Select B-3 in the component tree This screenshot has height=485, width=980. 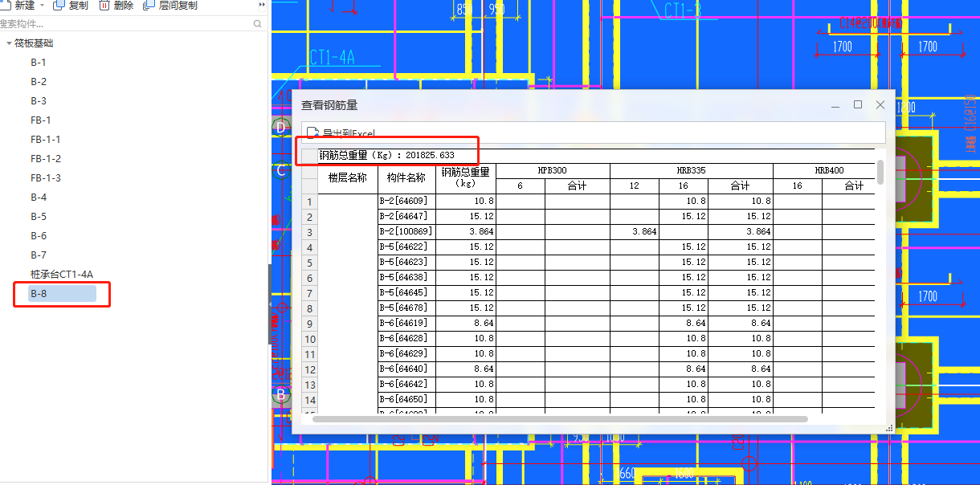39,101
